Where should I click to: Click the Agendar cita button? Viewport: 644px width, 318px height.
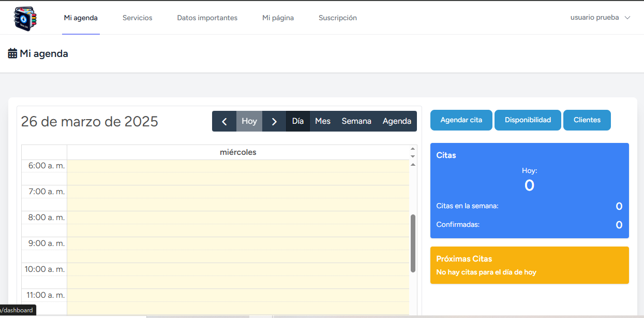pyautogui.click(x=461, y=120)
